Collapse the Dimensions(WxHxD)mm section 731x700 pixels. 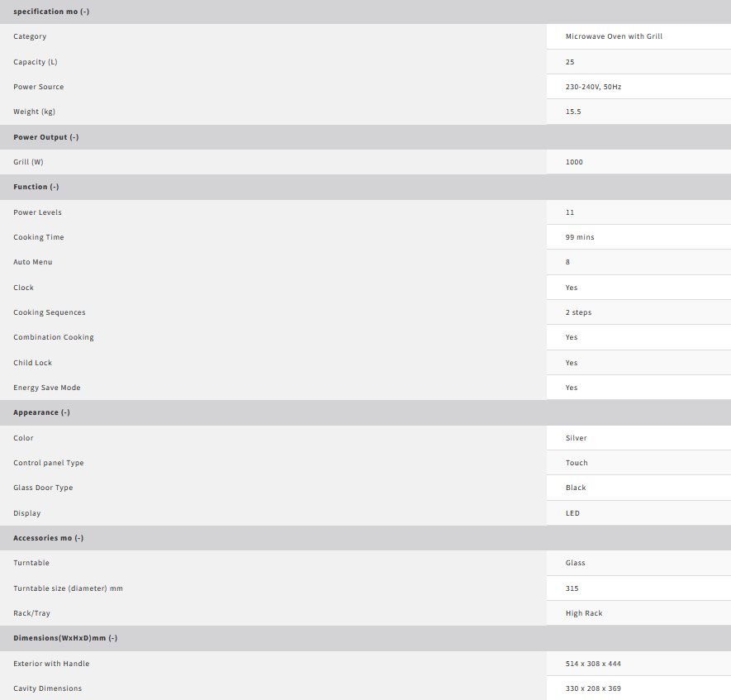pos(65,638)
